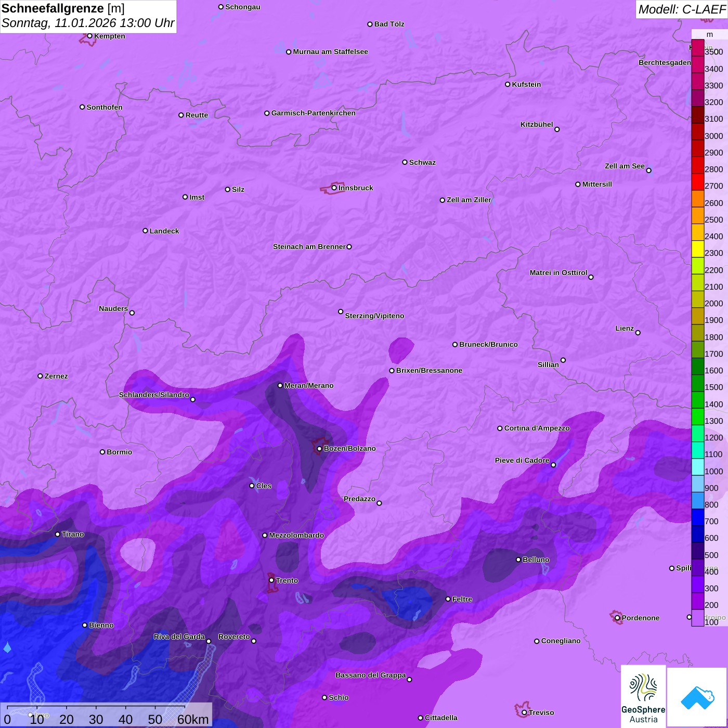Click the Reutte label
728x728 pixels.
pyautogui.click(x=197, y=115)
